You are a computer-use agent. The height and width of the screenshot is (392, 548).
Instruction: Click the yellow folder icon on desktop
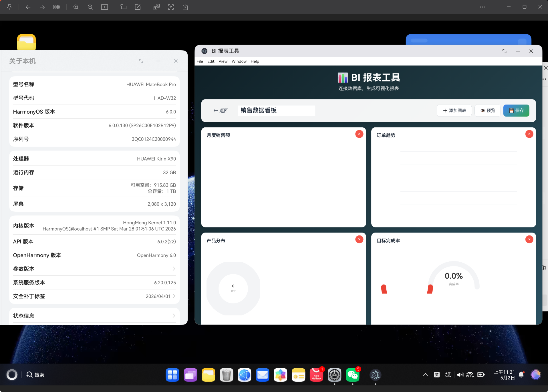[x=26, y=42]
